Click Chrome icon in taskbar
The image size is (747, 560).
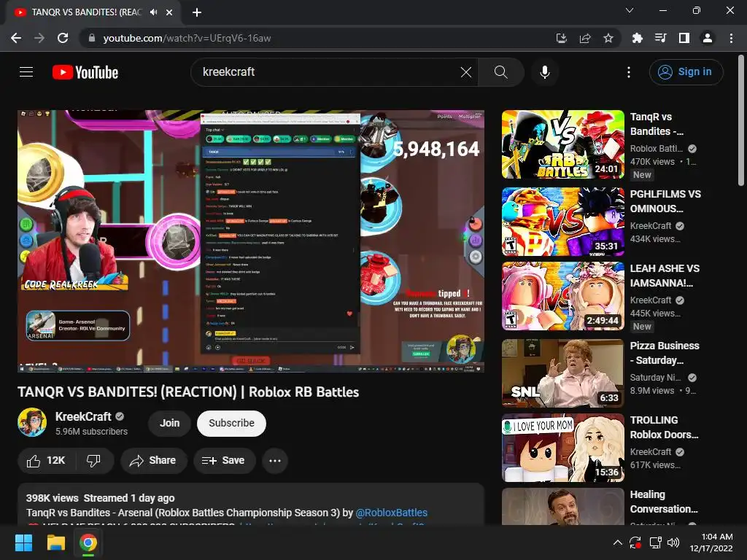pyautogui.click(x=88, y=542)
